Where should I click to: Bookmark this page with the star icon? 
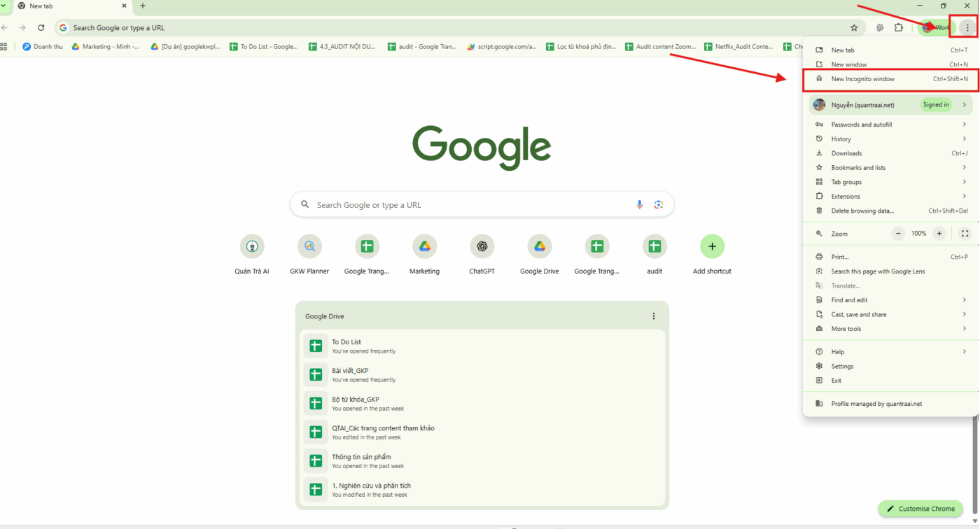pyautogui.click(x=854, y=27)
